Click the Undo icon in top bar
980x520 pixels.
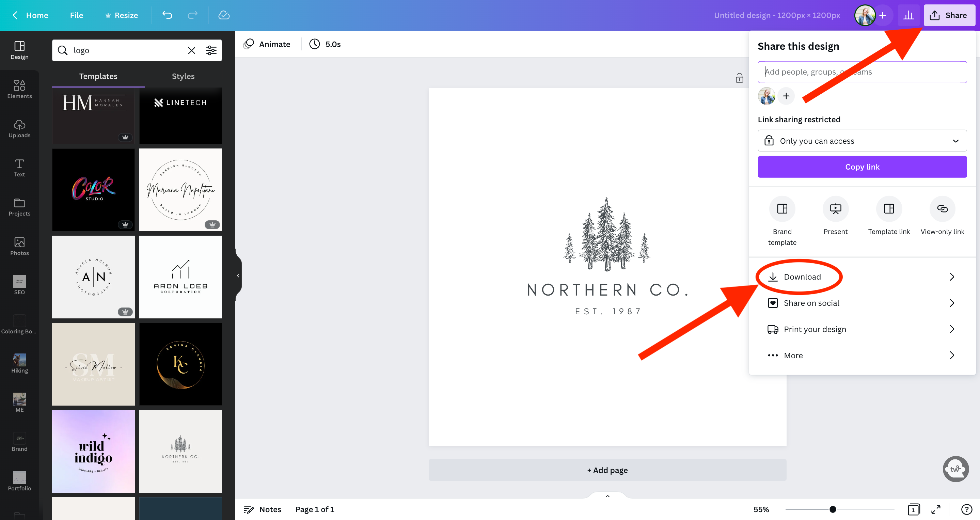click(167, 15)
